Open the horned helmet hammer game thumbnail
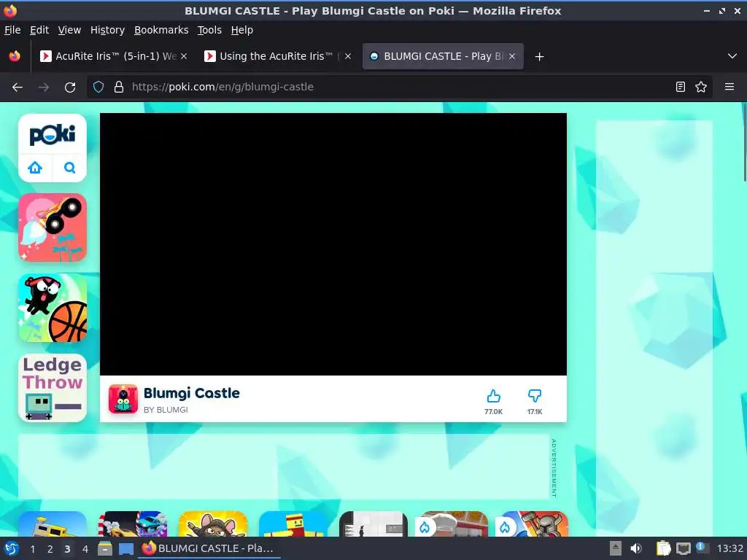Image resolution: width=747 pixels, height=560 pixels. [x=533, y=524]
